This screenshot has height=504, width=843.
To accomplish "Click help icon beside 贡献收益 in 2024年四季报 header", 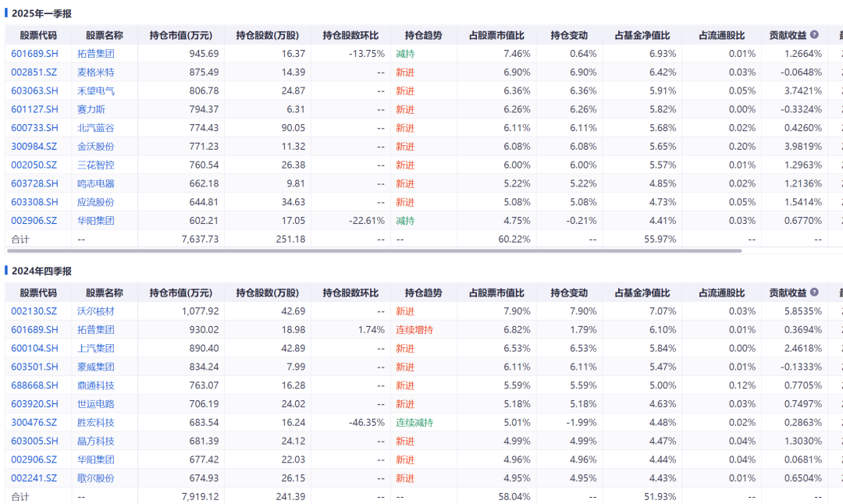I will click(814, 293).
